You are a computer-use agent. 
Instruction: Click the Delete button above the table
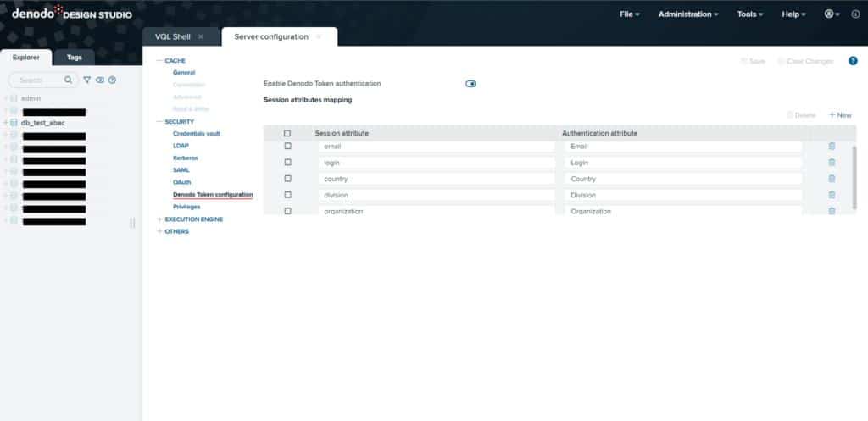(x=801, y=115)
